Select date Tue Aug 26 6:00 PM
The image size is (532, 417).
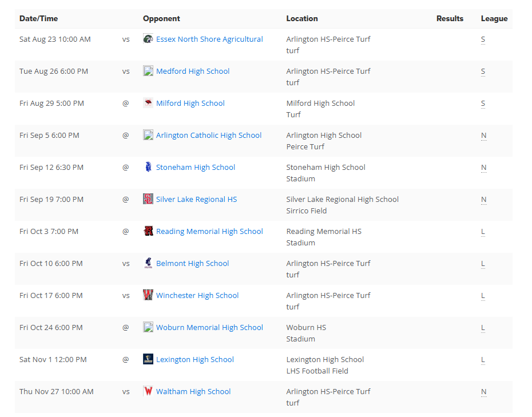click(54, 72)
